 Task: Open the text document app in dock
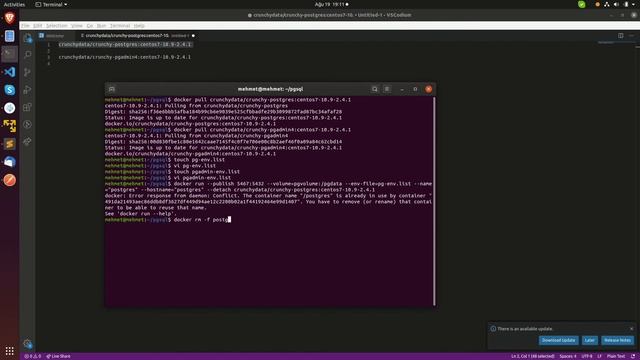pyautogui.click(x=10, y=36)
